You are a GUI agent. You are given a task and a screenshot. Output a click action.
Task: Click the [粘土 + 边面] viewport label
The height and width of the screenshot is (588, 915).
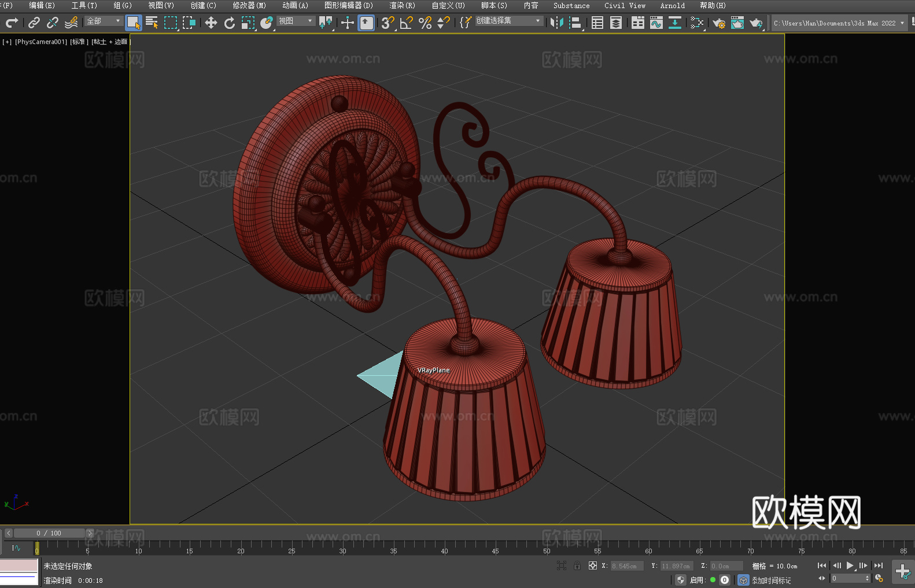[x=110, y=42]
